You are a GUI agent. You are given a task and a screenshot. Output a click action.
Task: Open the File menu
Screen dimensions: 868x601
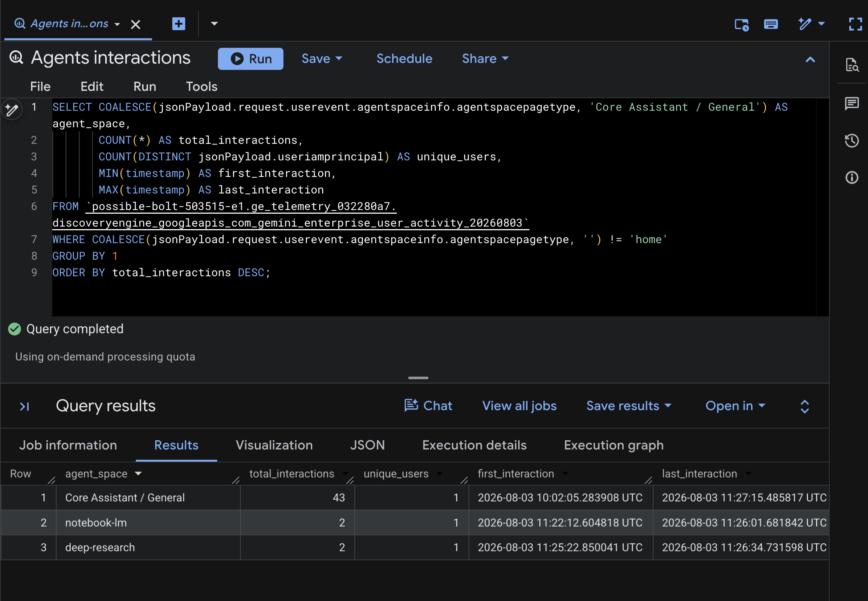click(40, 86)
